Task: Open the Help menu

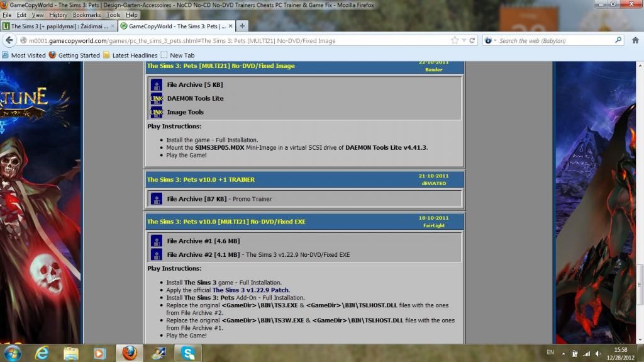Action: pyautogui.click(x=131, y=15)
